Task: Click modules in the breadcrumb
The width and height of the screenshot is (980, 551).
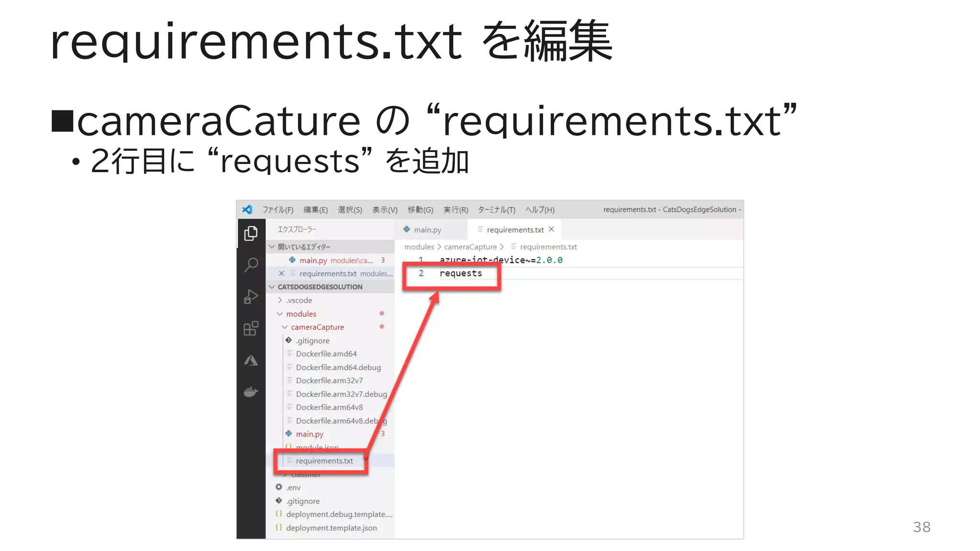Action: pyautogui.click(x=419, y=247)
